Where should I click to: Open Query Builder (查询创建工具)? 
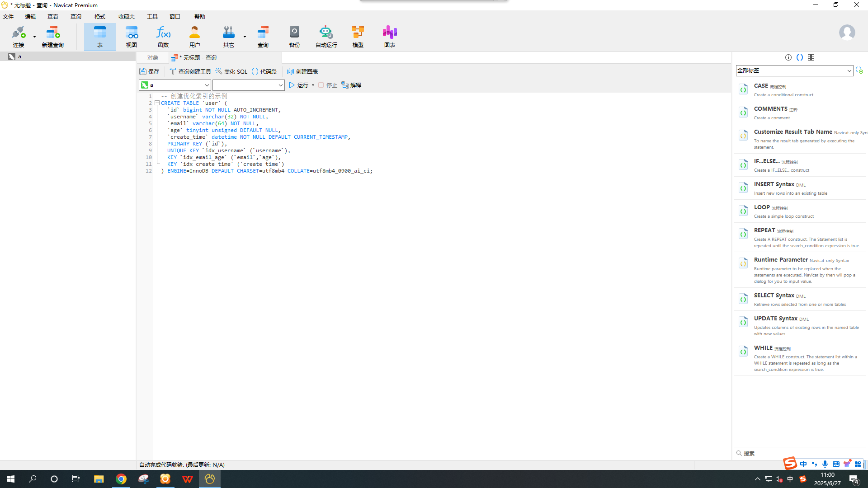[x=190, y=71]
